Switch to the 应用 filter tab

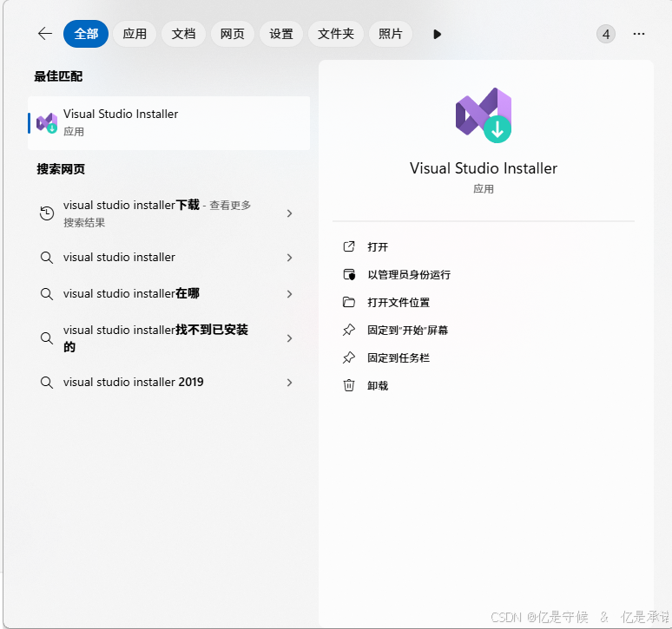(x=135, y=34)
